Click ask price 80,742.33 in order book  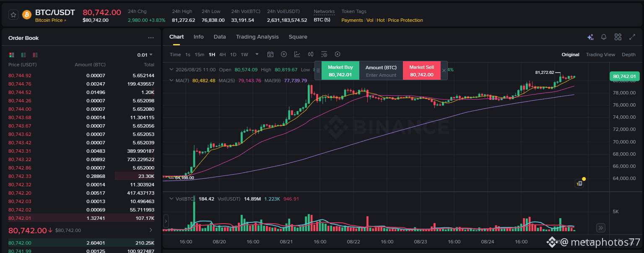click(x=20, y=176)
